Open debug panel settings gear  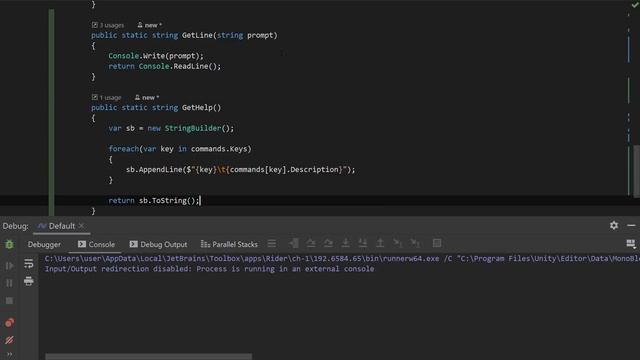(x=614, y=225)
